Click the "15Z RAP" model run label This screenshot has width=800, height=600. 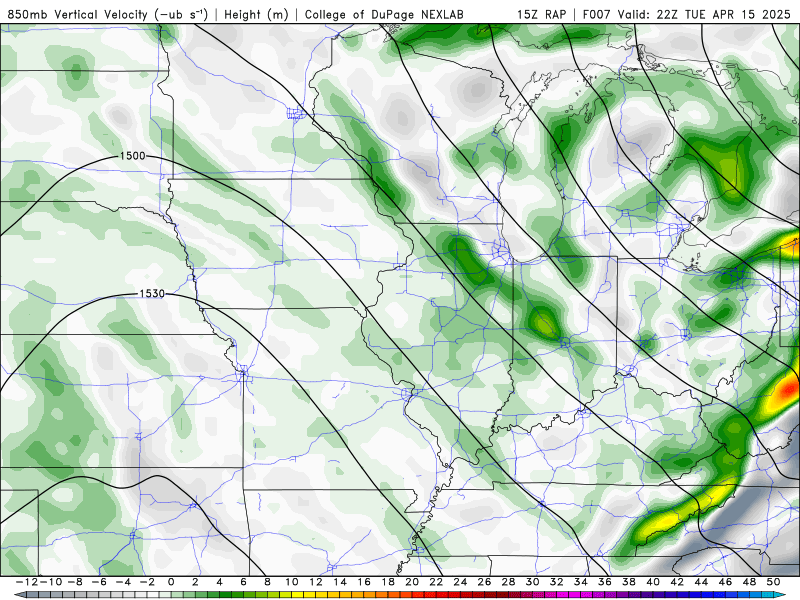click(x=541, y=14)
